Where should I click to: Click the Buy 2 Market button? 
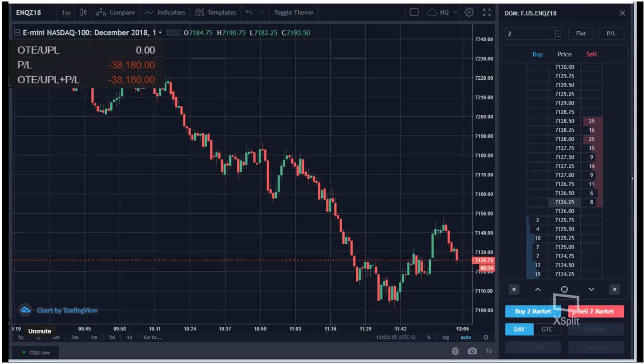pos(533,311)
